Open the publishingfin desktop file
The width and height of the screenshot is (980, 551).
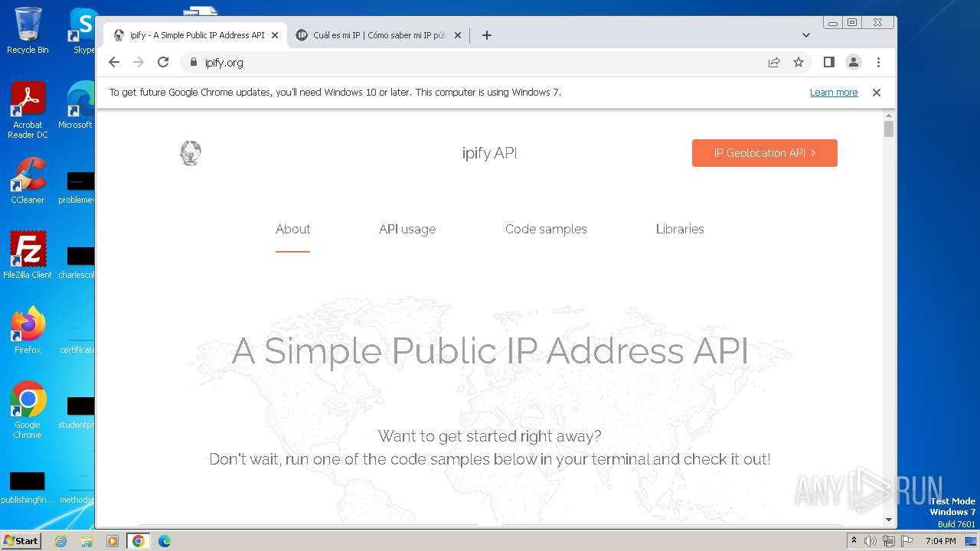click(x=28, y=488)
